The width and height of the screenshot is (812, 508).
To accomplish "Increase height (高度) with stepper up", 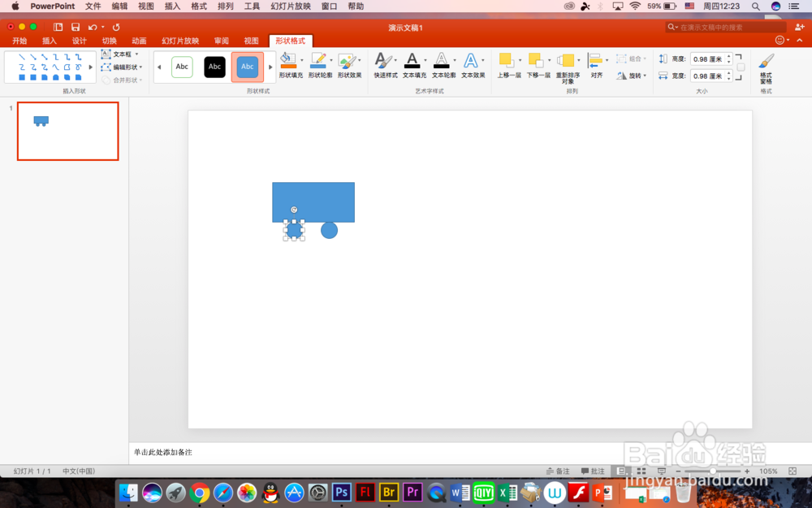I will click(728, 57).
